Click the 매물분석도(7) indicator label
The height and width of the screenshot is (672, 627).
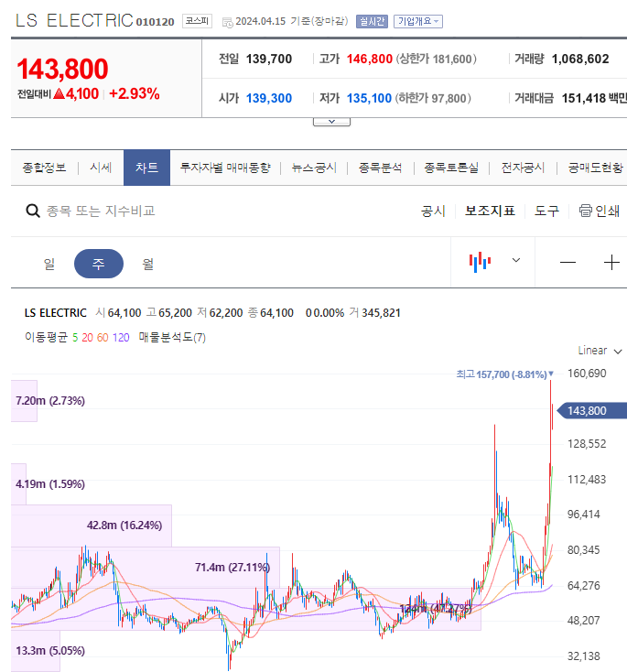[172, 337]
